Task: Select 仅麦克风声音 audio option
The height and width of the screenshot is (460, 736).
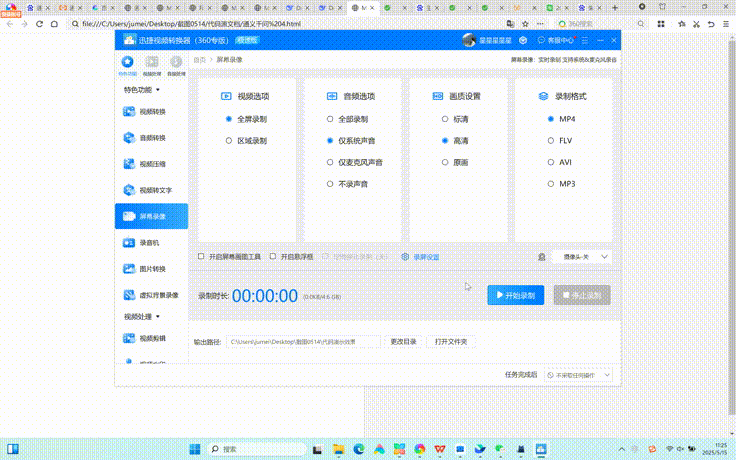Action: pyautogui.click(x=355, y=162)
